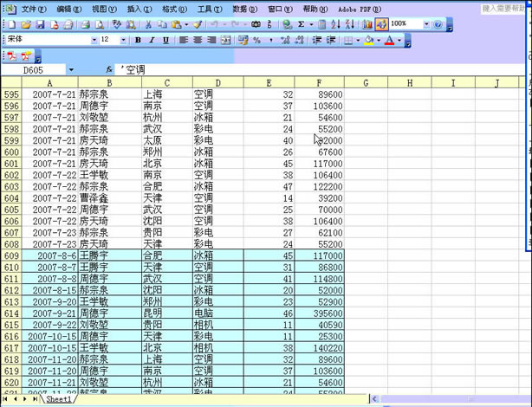Click the fx insert function button
The width and height of the screenshot is (532, 407).
point(109,70)
